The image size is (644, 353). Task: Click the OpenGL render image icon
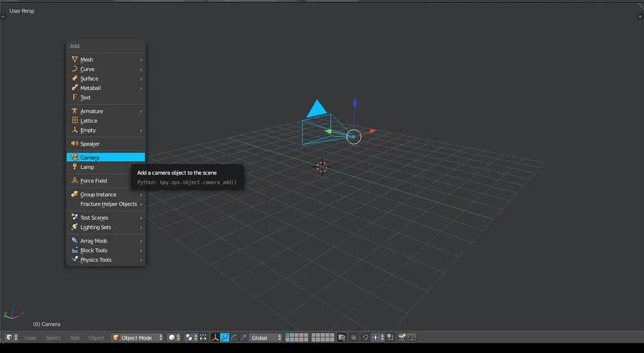[x=402, y=338]
